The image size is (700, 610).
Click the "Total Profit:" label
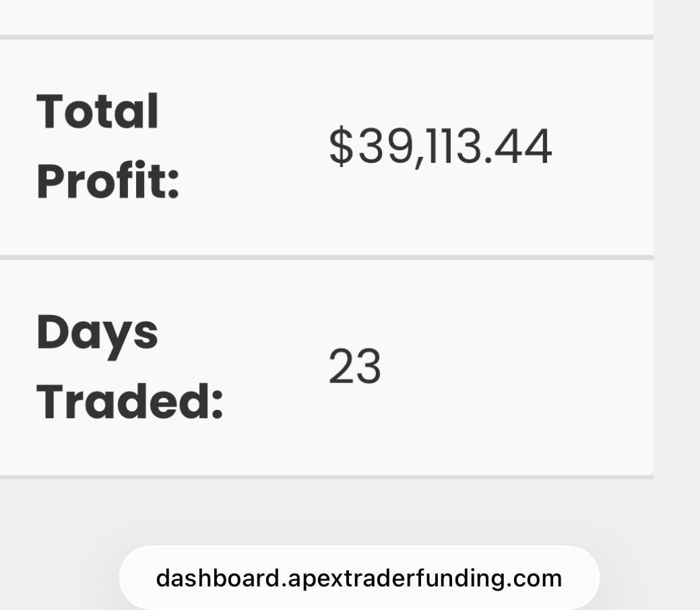(108, 147)
